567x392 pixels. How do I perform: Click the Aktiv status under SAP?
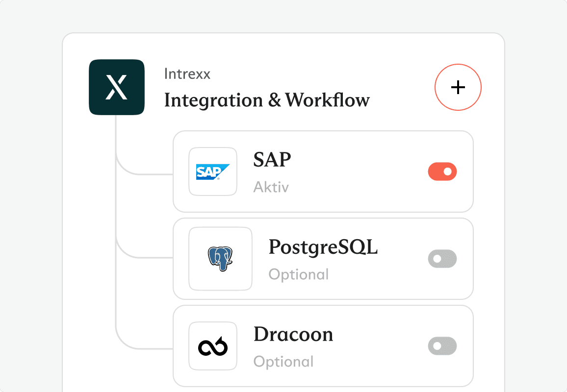271,187
